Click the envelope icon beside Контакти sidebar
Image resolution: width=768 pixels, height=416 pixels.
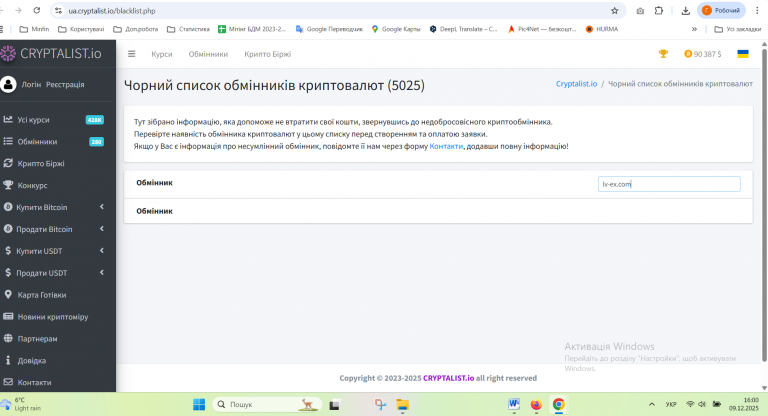(8, 382)
